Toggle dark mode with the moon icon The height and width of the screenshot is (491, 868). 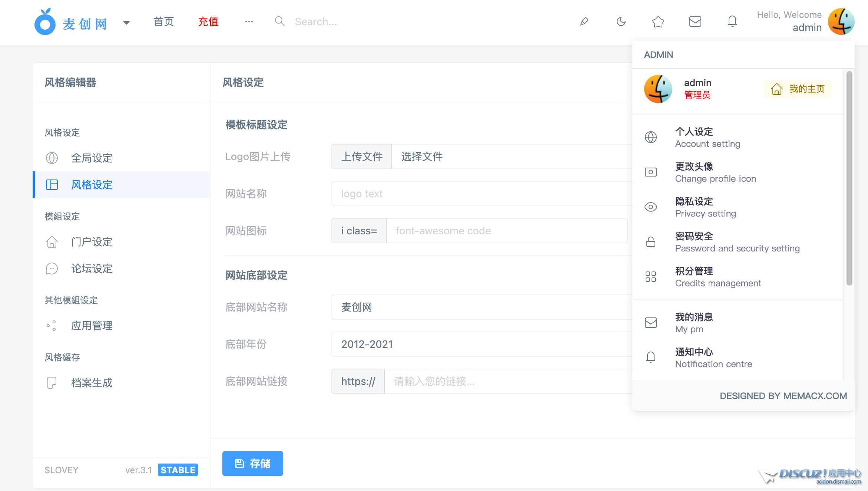click(x=621, y=22)
